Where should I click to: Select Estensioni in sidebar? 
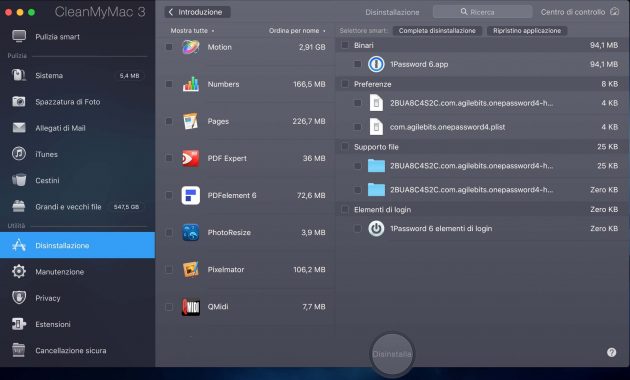(77, 324)
